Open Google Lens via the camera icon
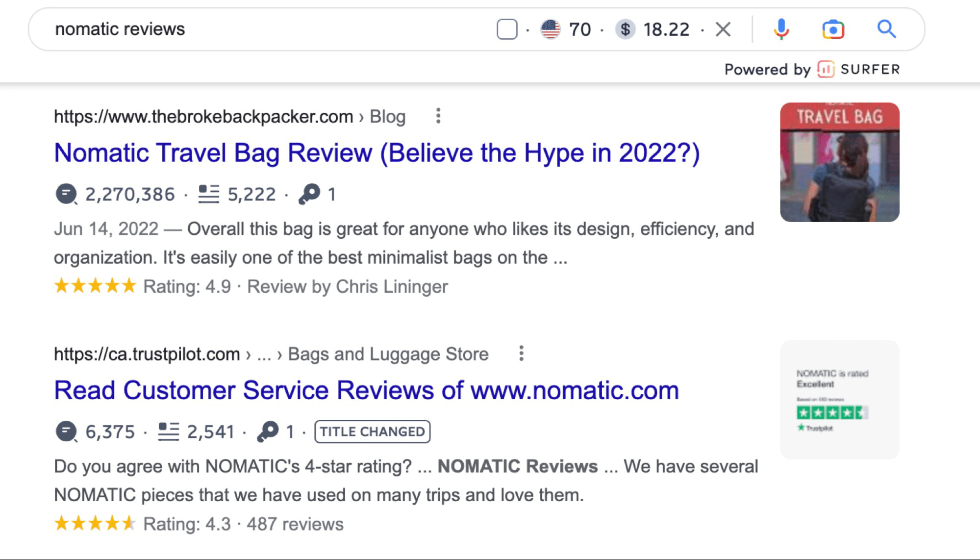The height and width of the screenshot is (560, 980). (834, 29)
